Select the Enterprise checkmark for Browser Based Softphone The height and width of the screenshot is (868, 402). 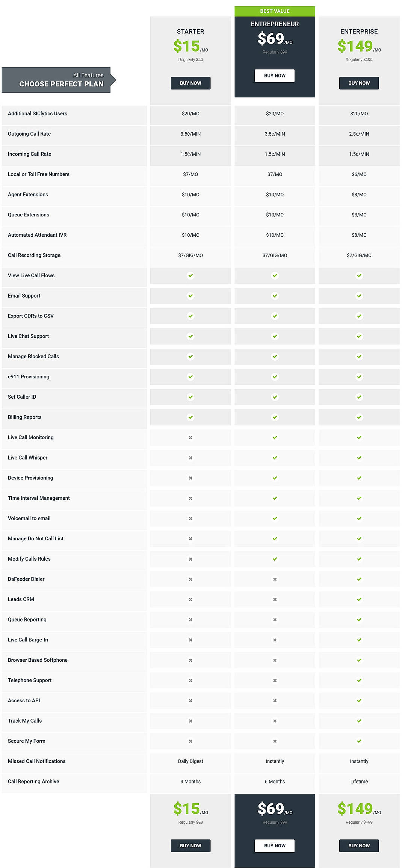tap(359, 660)
